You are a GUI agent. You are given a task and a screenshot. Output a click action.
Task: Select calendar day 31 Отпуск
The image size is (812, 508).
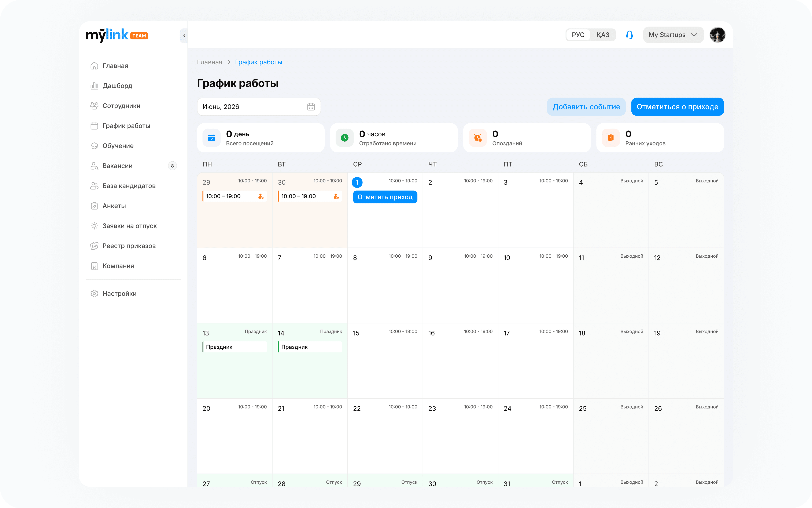(x=536, y=481)
